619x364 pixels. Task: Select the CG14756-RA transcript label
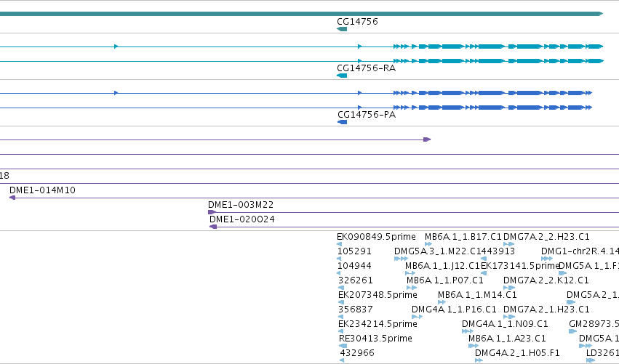pos(366,68)
